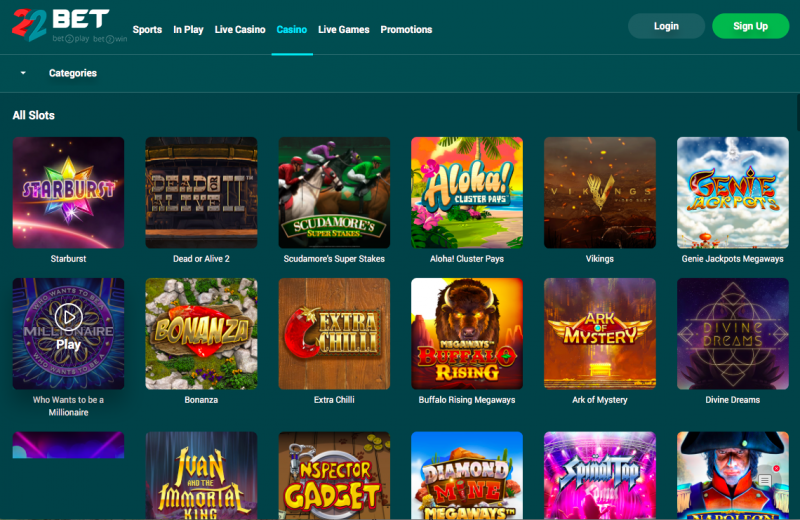Click the 22BET logo
The image size is (800, 520).
[69, 25]
